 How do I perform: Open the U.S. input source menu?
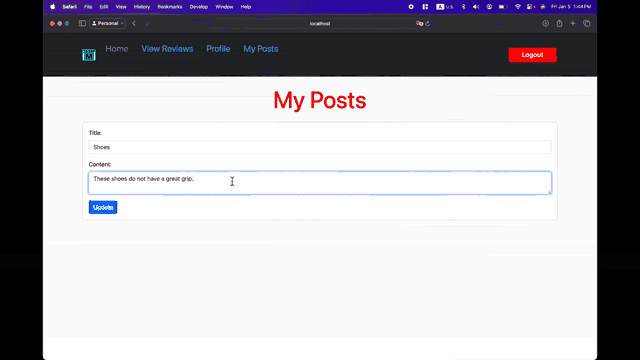(444, 7)
